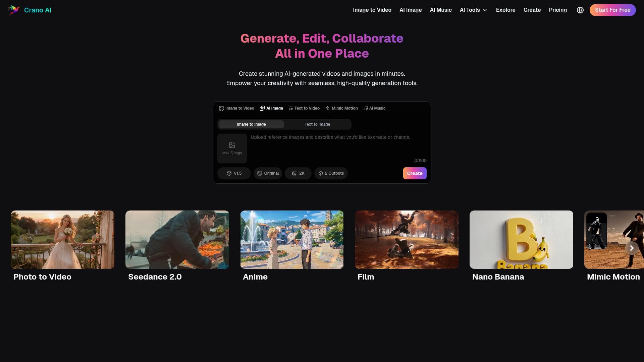This screenshot has height=362, width=644.
Task: Open the 2 Outputs count selector
Action: tap(331, 173)
